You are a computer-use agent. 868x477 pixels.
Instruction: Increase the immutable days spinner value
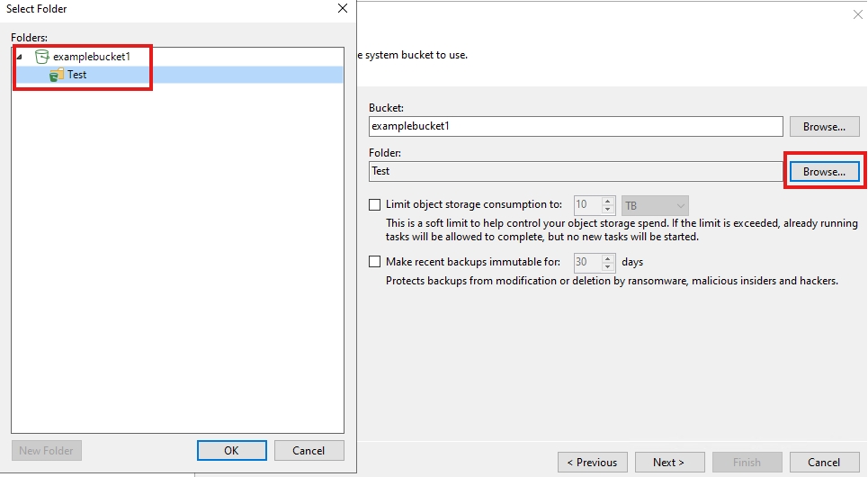point(608,258)
